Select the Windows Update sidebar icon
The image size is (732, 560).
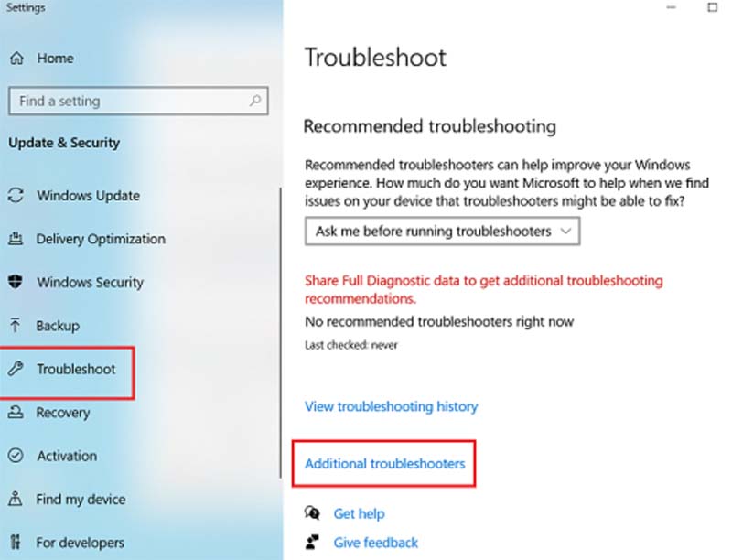15,196
